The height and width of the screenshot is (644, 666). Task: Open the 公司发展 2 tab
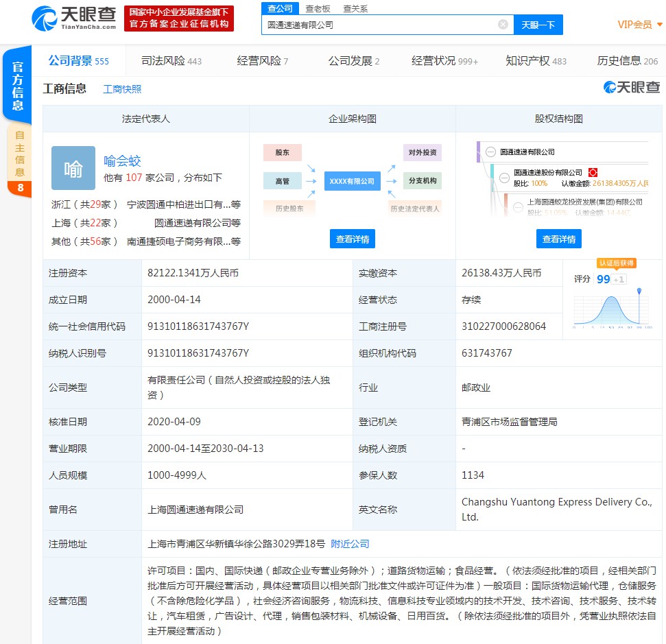click(354, 61)
